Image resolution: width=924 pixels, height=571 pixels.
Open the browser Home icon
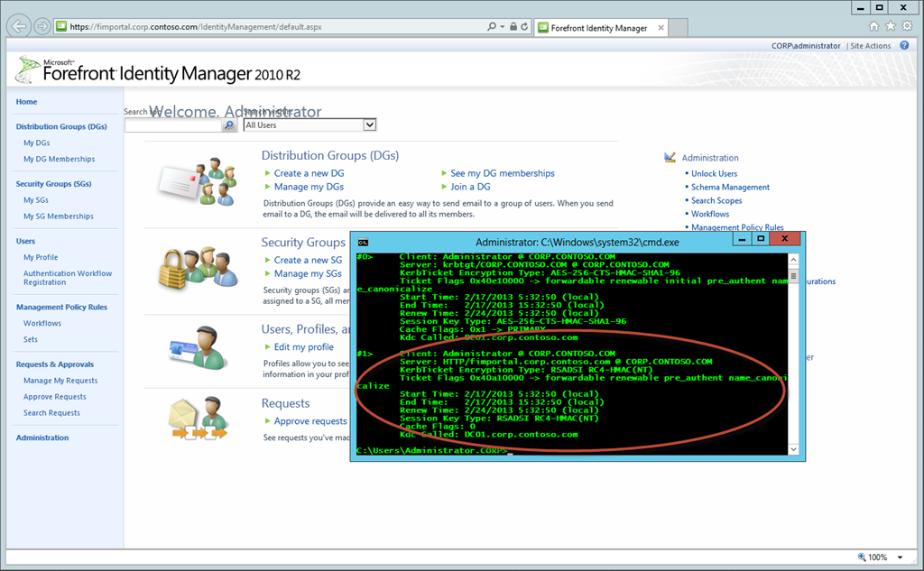[x=873, y=26]
